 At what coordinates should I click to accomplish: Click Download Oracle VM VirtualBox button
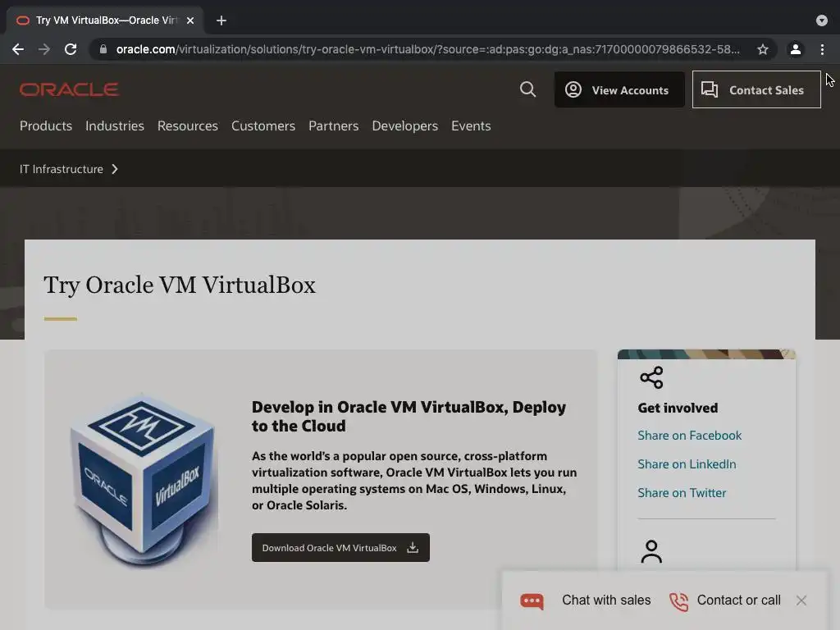(340, 547)
